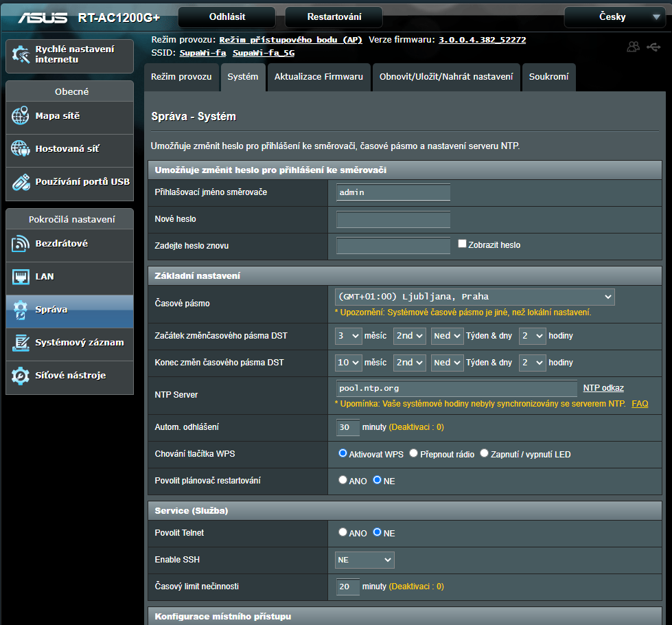
Task: Select ANO for Povolit Telnet
Action: pyautogui.click(x=343, y=532)
